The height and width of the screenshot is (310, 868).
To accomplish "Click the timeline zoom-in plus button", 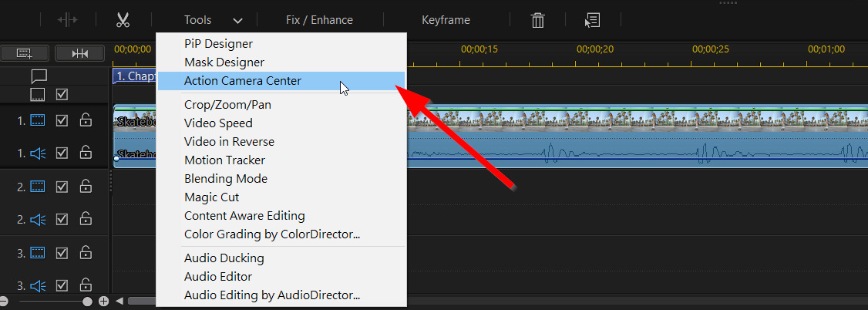I will [103, 302].
